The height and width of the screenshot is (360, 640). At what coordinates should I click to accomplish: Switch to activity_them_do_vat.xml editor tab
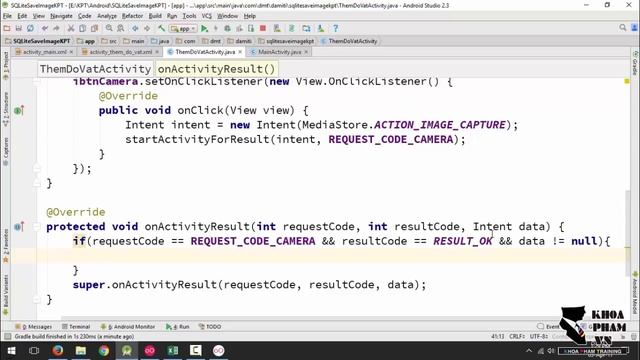click(120, 52)
